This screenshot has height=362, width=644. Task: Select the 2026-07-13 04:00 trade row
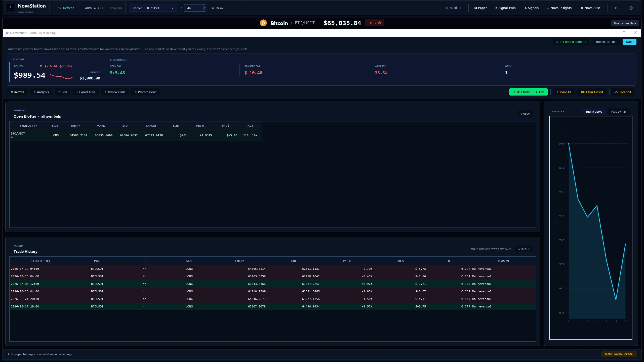point(273,276)
